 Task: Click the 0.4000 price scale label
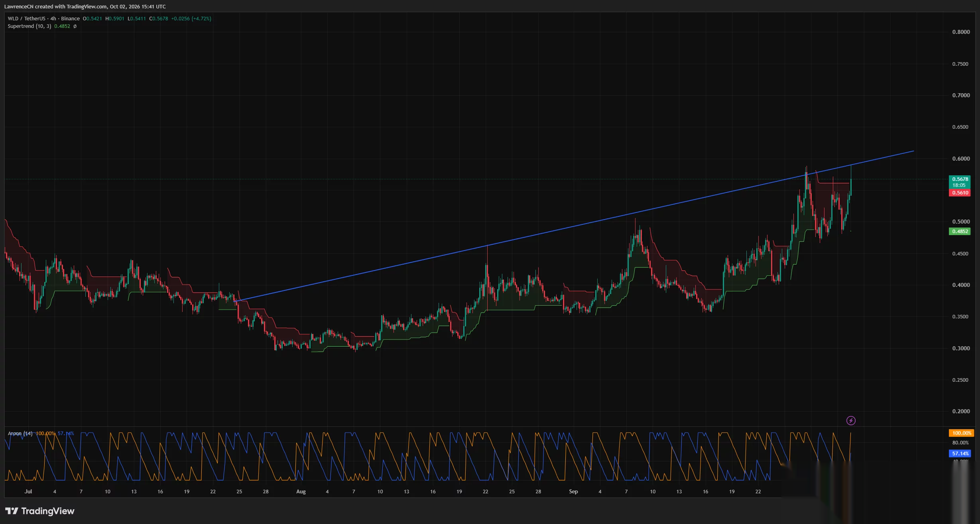pyautogui.click(x=961, y=285)
